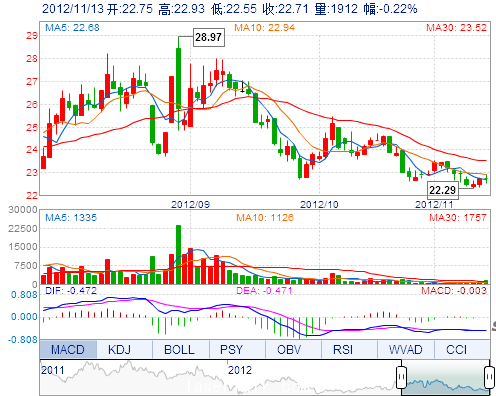Switch to the RSI indicator
Screen dimensions: 496x396
coord(343,349)
